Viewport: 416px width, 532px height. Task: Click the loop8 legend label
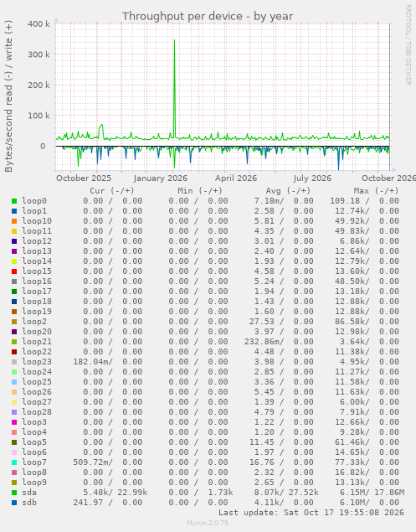point(34,473)
